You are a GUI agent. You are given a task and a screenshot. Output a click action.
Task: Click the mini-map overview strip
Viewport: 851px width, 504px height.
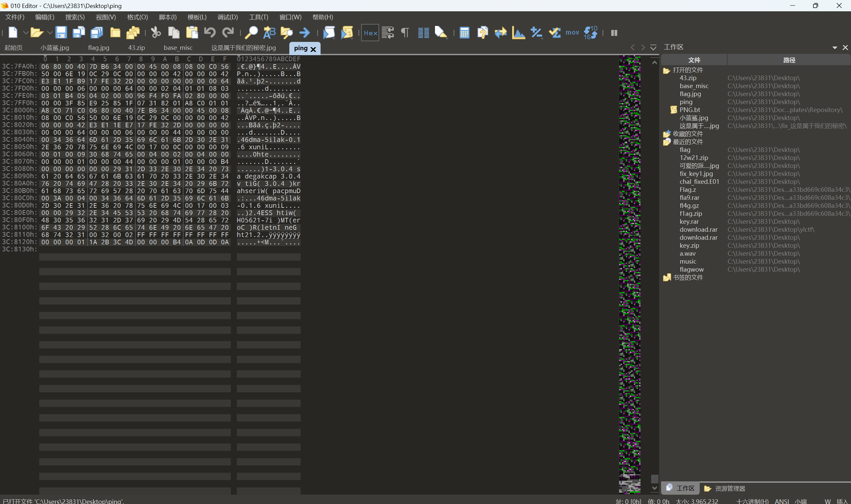(630, 274)
